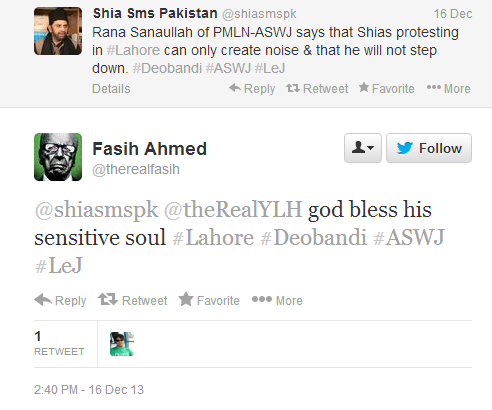Reply to Fasih Ahmed's tweet

click(60, 300)
